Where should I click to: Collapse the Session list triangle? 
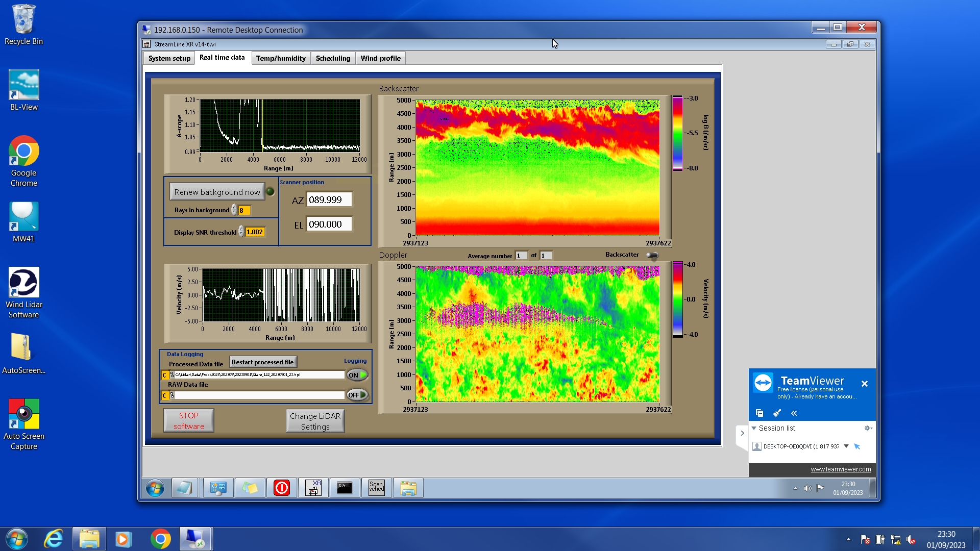coord(754,428)
